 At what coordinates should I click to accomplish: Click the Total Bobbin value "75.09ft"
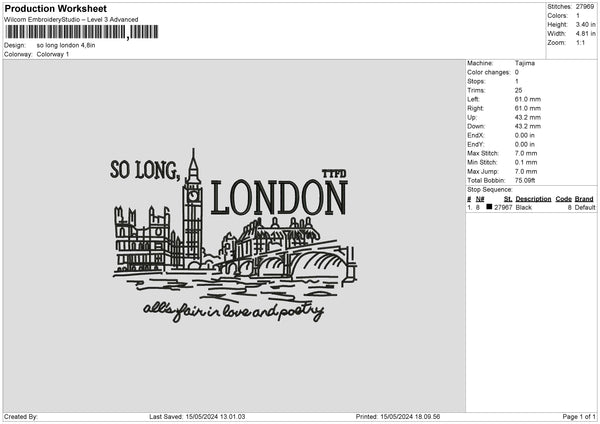(x=525, y=180)
